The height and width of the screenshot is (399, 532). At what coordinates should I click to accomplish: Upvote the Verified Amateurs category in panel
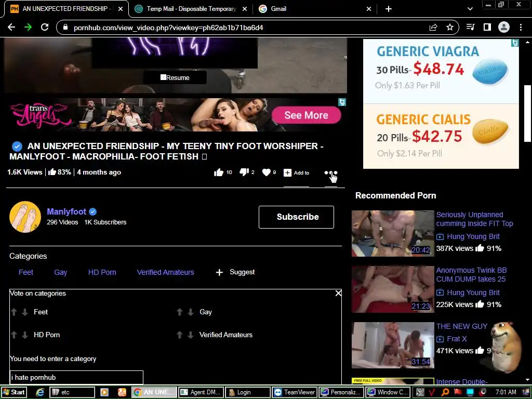click(x=180, y=335)
